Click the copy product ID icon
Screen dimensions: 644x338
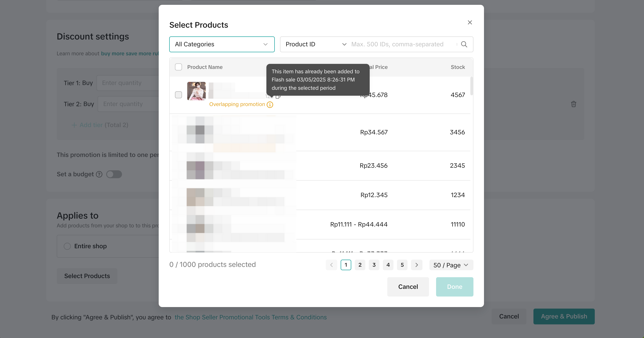click(x=278, y=96)
